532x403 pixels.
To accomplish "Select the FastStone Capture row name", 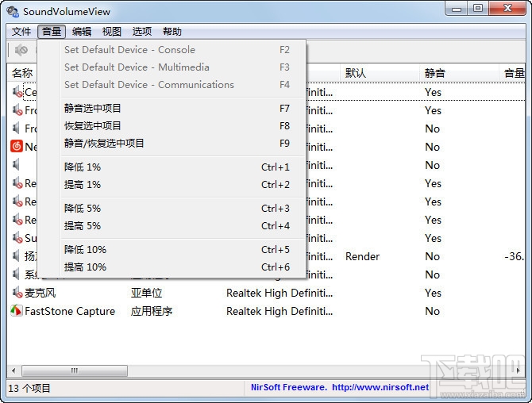I will (x=70, y=311).
